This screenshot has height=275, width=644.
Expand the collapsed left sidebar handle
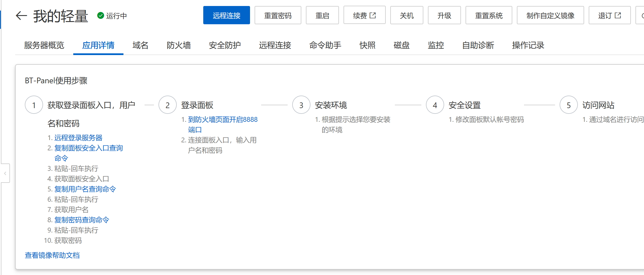pyautogui.click(x=5, y=173)
